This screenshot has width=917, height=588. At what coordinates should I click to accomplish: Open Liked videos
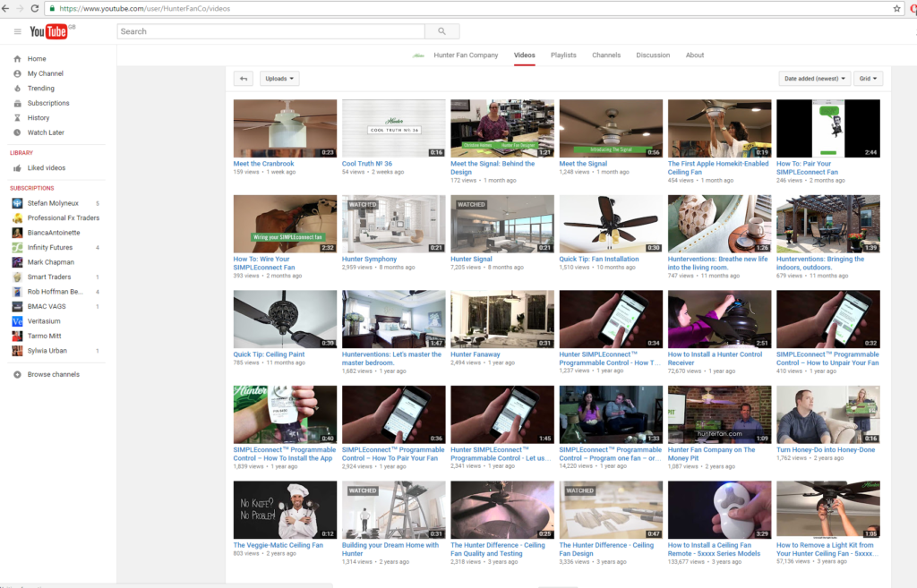point(47,167)
